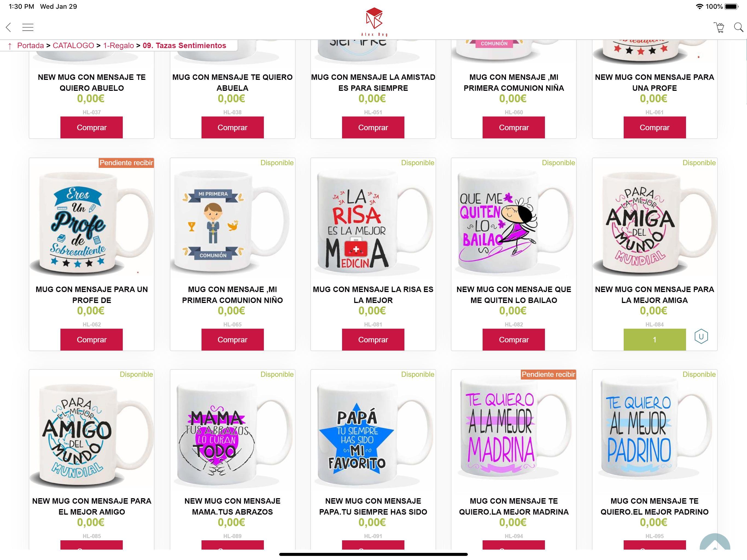Buy the Que me quiten lo bailao mug
Image resolution: width=747 pixels, height=560 pixels.
point(514,339)
